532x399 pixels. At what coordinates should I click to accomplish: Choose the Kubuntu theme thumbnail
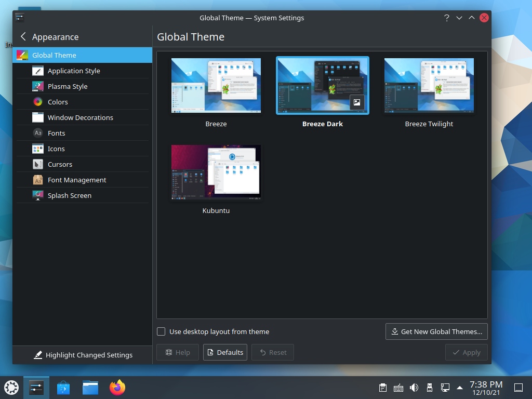pos(216,172)
